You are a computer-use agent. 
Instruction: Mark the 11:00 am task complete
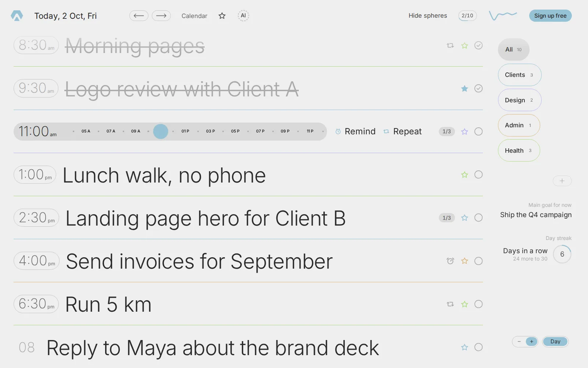478,131
